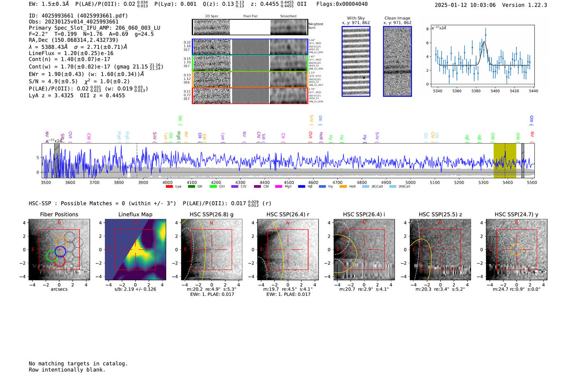Click the Weighted Sum 2D spectrum row

coord(250,27)
